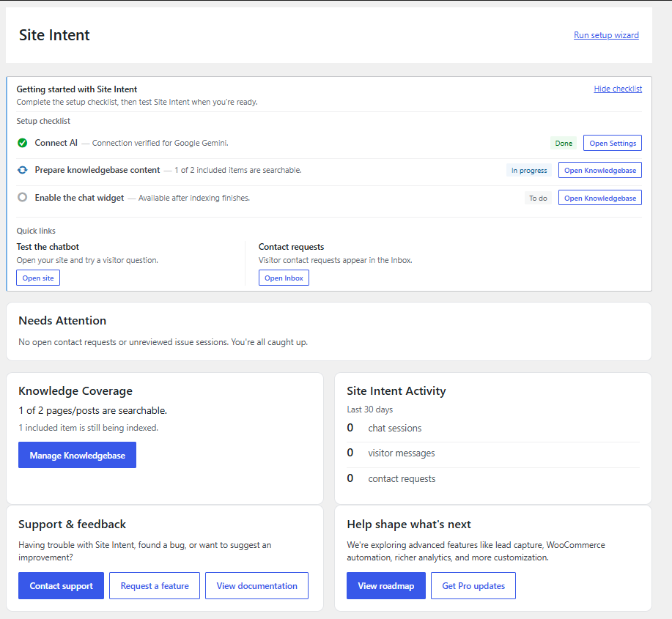
Task: Click the Knowledge Coverage heading
Action: tap(75, 390)
